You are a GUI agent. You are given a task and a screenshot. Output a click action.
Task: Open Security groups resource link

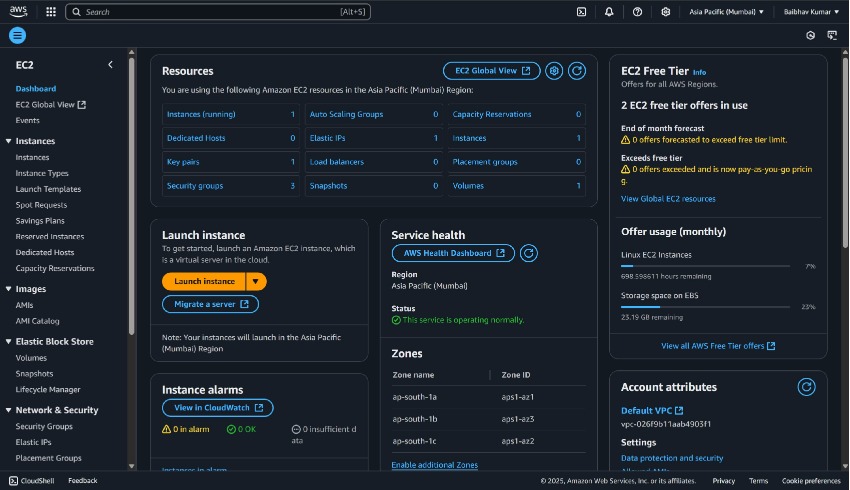tap(195, 186)
